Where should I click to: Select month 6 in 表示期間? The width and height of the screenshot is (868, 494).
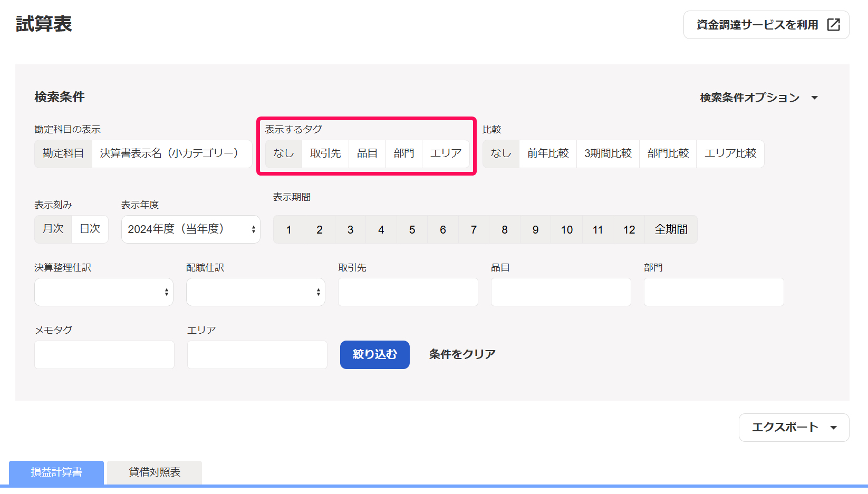tap(443, 229)
